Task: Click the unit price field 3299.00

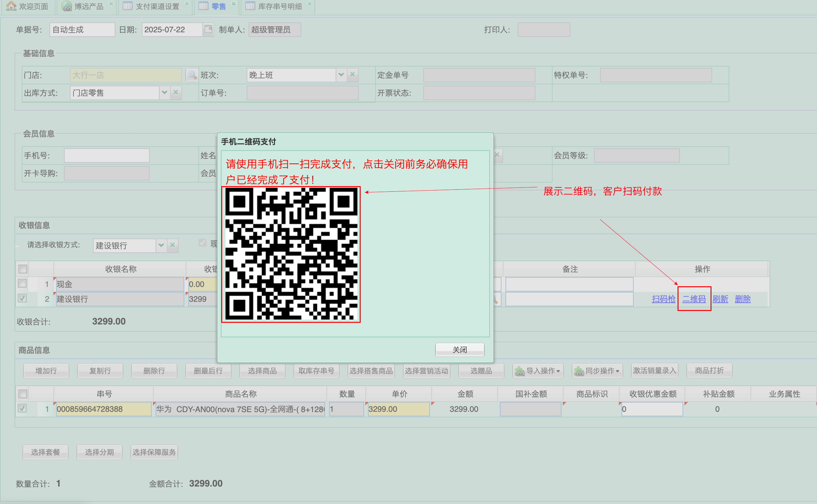Action: [x=399, y=409]
